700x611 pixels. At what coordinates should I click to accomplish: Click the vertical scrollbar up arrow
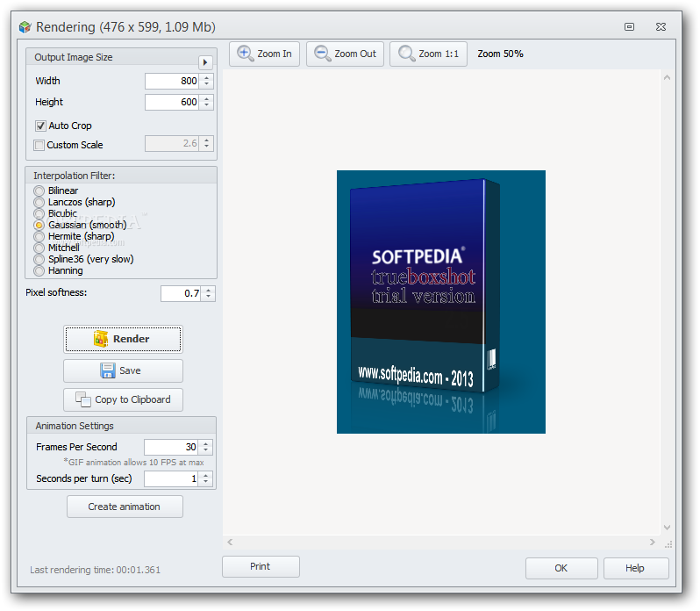coord(667,78)
